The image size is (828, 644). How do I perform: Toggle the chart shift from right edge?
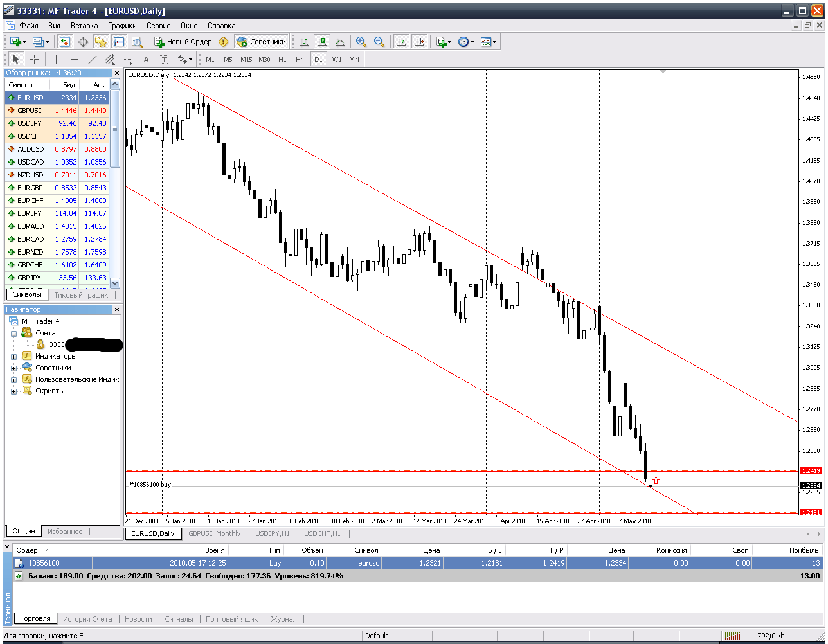point(419,41)
